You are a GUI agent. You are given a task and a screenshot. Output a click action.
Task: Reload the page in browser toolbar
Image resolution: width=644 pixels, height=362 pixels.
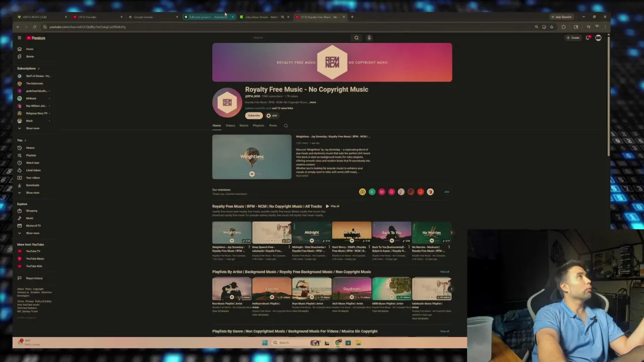(x=34, y=27)
